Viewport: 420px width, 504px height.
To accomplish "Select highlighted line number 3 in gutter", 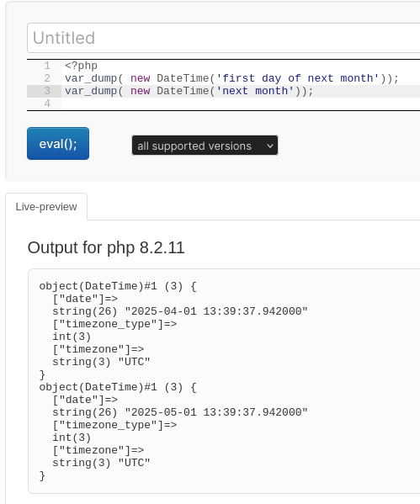I will click(x=47, y=91).
